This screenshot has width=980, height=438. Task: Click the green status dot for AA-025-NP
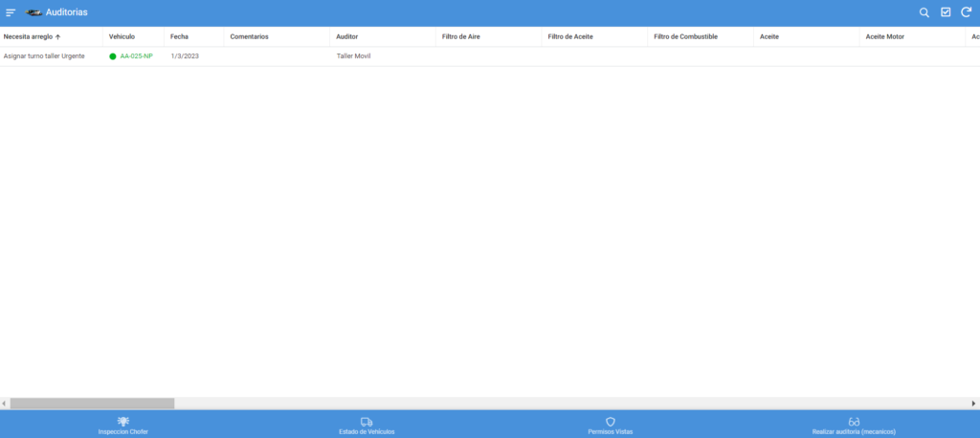[113, 56]
